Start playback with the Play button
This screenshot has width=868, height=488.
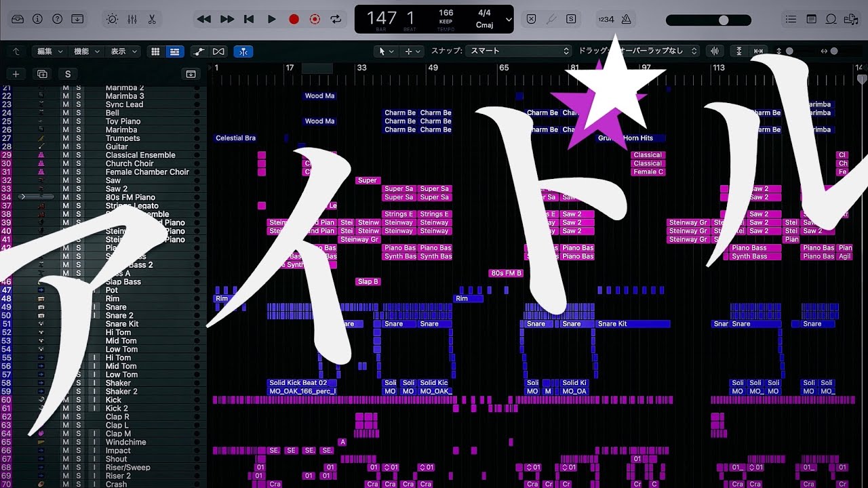tap(271, 20)
